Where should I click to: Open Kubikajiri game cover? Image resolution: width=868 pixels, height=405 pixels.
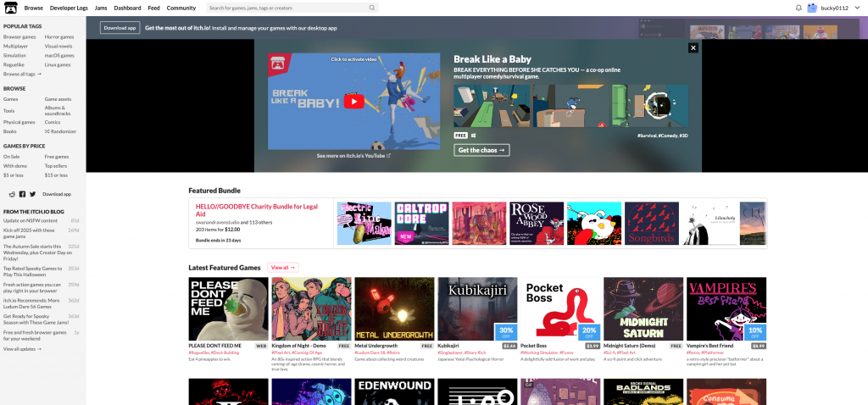(x=478, y=308)
